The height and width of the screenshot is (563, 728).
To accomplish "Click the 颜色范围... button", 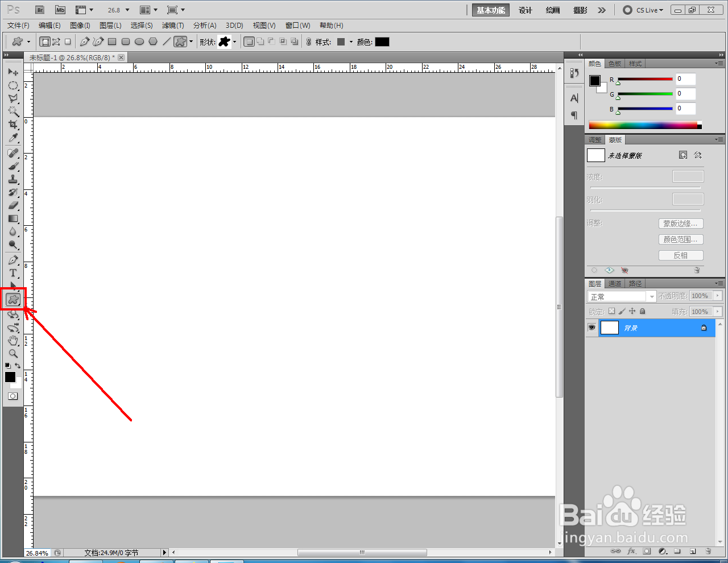I will tap(681, 239).
